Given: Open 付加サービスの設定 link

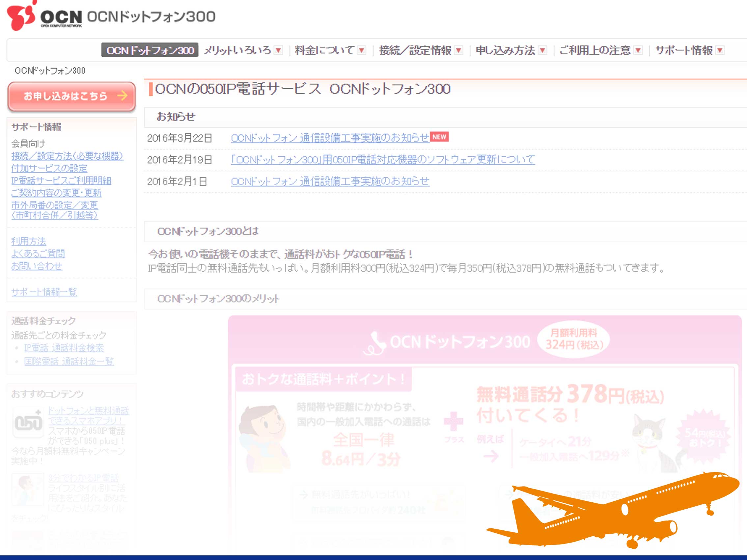Looking at the screenshot, I should tap(49, 168).
